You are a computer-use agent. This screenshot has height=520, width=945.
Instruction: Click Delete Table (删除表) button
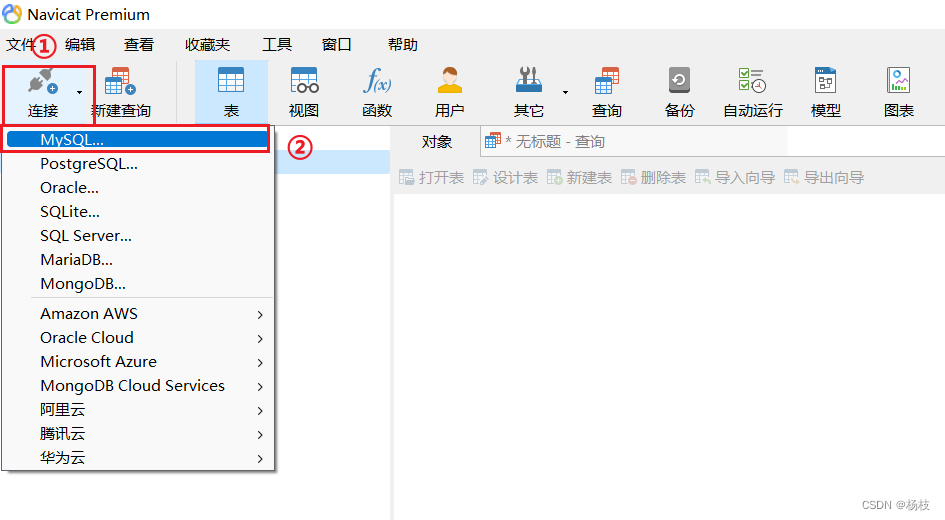(653, 178)
